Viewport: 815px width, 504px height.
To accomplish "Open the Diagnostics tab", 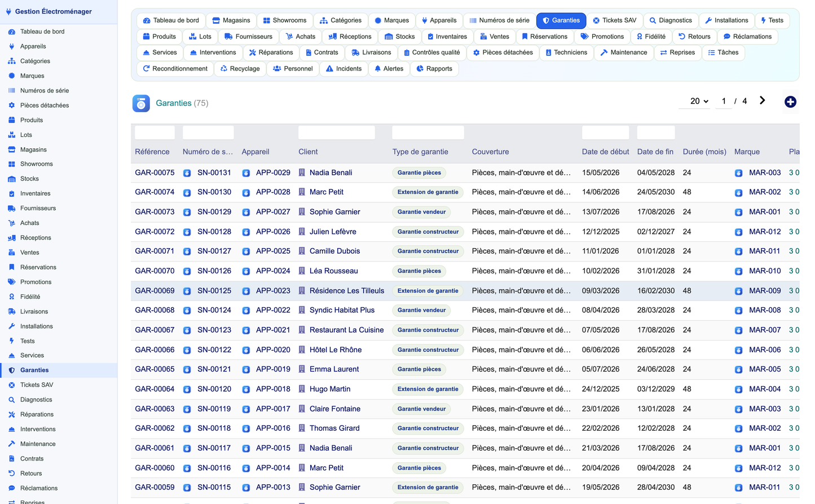I will coord(670,20).
